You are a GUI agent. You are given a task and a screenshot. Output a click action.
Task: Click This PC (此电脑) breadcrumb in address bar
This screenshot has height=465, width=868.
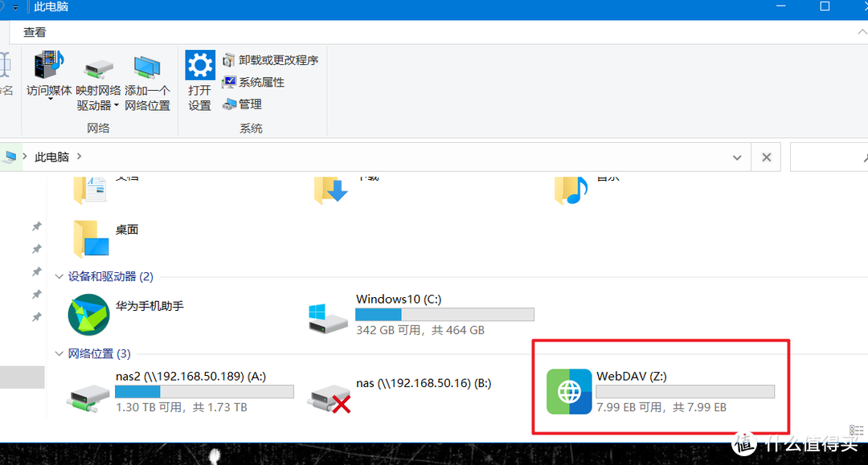pyautogui.click(x=52, y=157)
